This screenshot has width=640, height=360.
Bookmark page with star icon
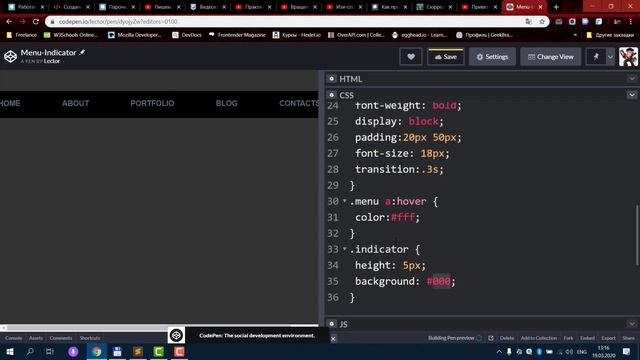tap(542, 22)
